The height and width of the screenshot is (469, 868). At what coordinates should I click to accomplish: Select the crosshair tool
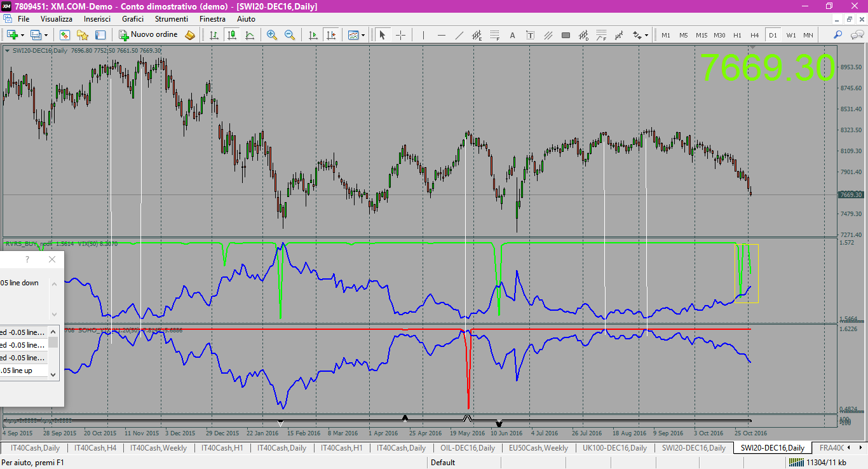(401, 35)
